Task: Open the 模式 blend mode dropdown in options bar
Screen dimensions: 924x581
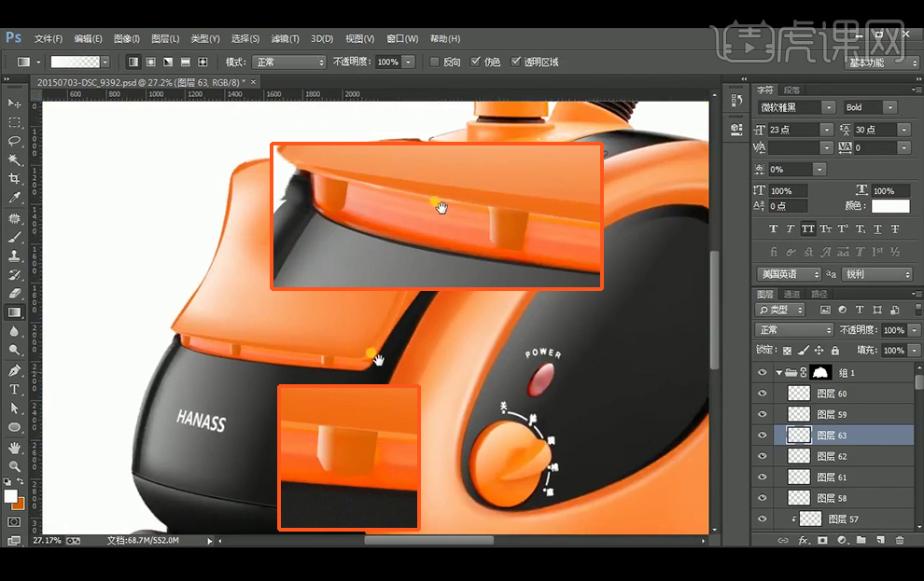Action: (x=289, y=62)
